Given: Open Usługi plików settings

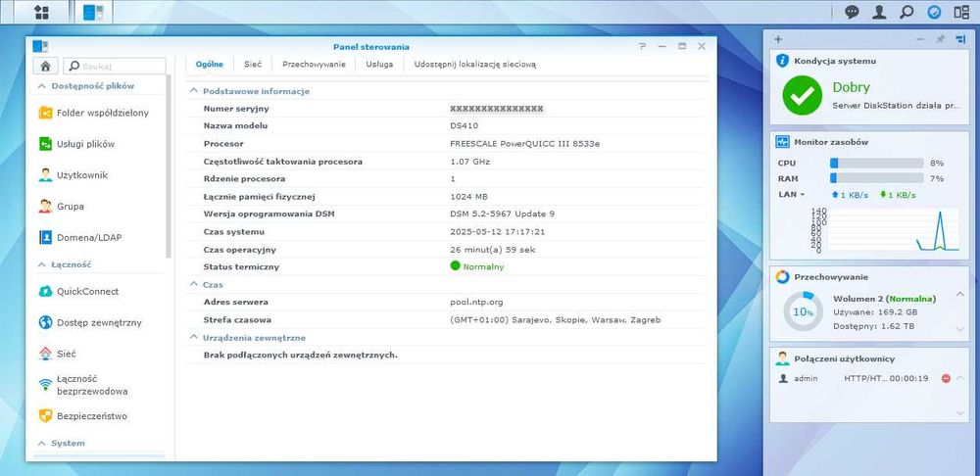Looking at the screenshot, I should pos(77,144).
